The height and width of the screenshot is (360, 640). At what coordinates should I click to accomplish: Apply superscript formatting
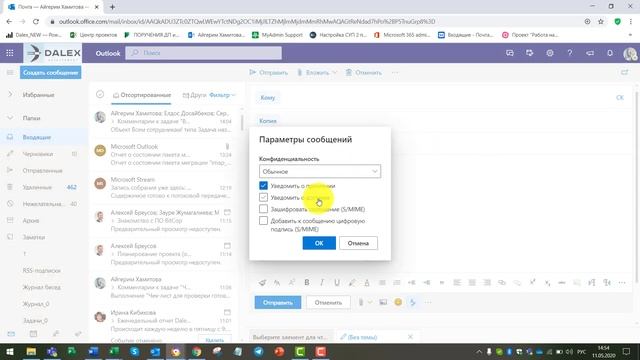pos(532,282)
